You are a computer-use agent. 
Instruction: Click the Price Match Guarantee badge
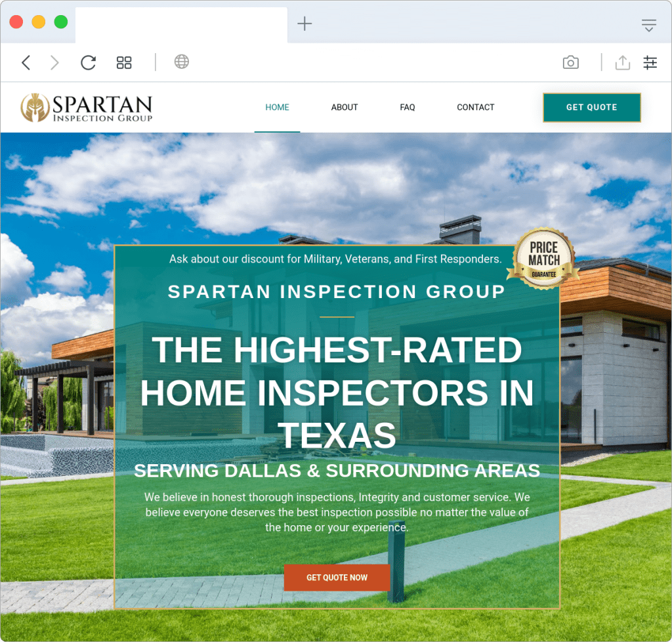543,259
